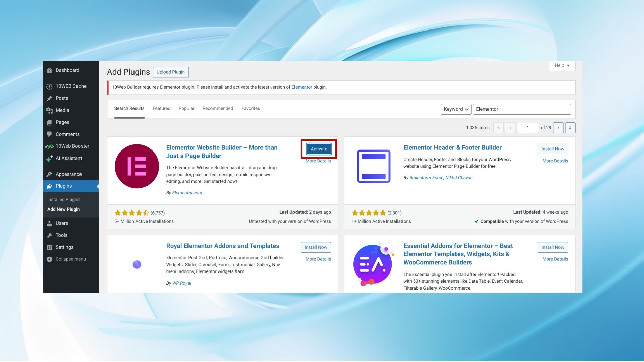Click the Dashboard gauge icon in sidebar
This screenshot has width=644, height=362.
(50, 70)
